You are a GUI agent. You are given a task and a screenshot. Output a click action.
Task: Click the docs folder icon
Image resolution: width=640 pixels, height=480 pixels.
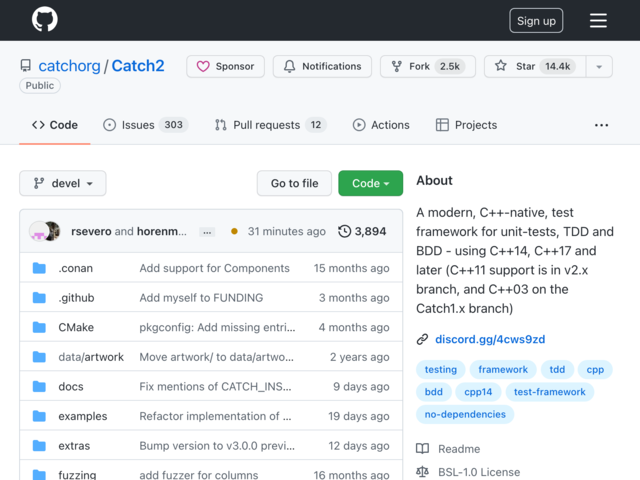coord(39,387)
